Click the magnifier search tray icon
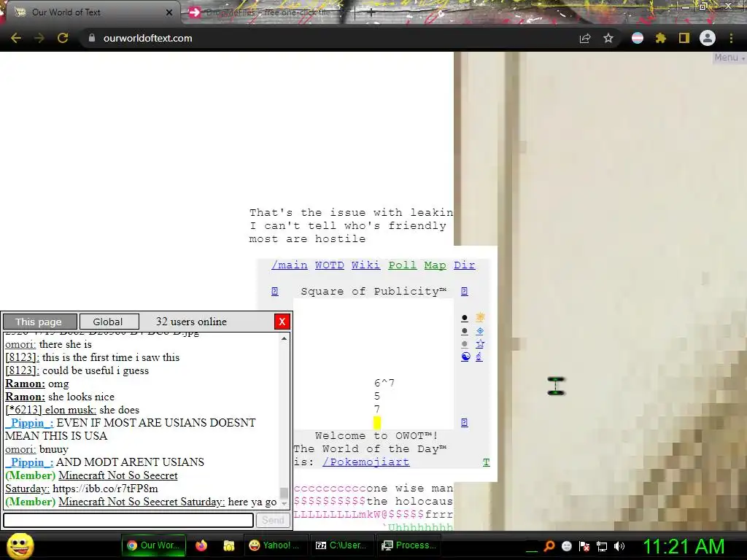The image size is (747, 560). pyautogui.click(x=549, y=546)
